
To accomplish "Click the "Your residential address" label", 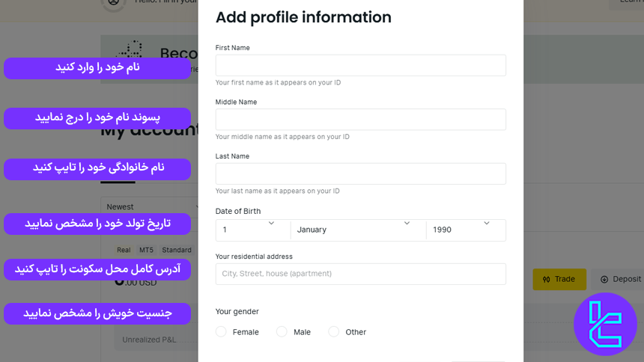I will pyautogui.click(x=254, y=257).
